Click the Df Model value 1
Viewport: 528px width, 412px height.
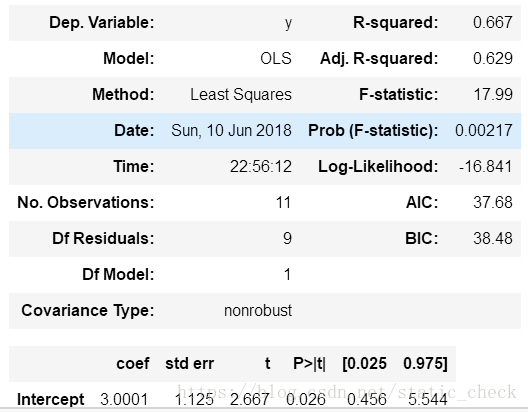click(287, 275)
